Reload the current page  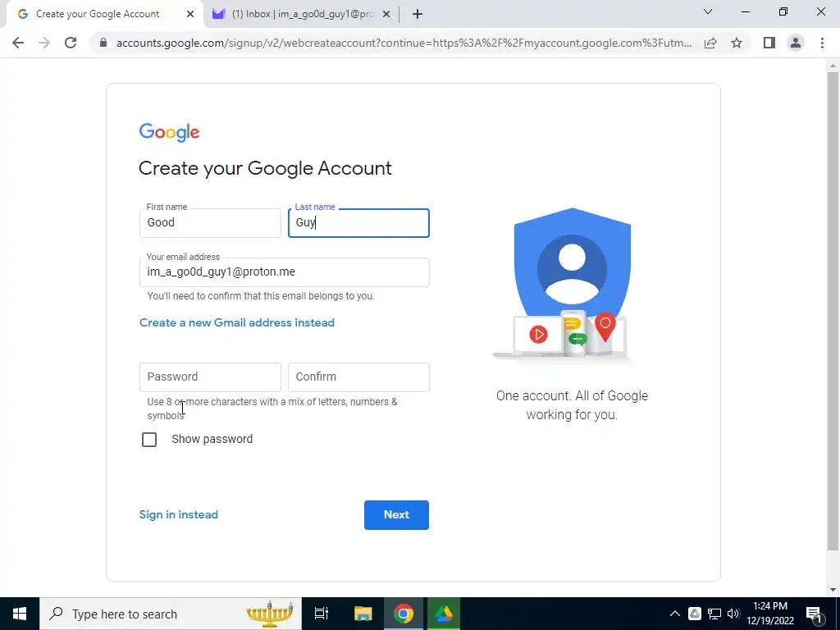pos(71,43)
